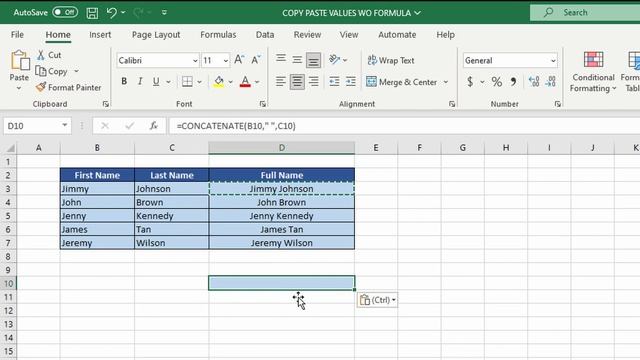640x360 pixels.
Task: Click the Middle Align icon
Action: point(297,60)
